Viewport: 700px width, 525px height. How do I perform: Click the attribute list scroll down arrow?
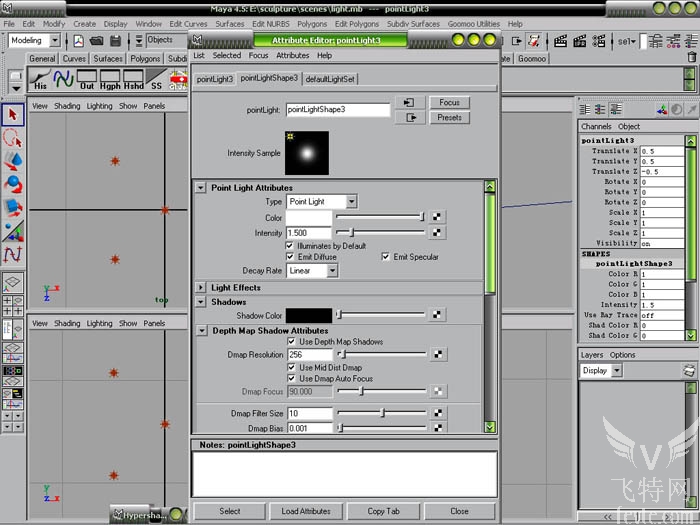(490, 427)
